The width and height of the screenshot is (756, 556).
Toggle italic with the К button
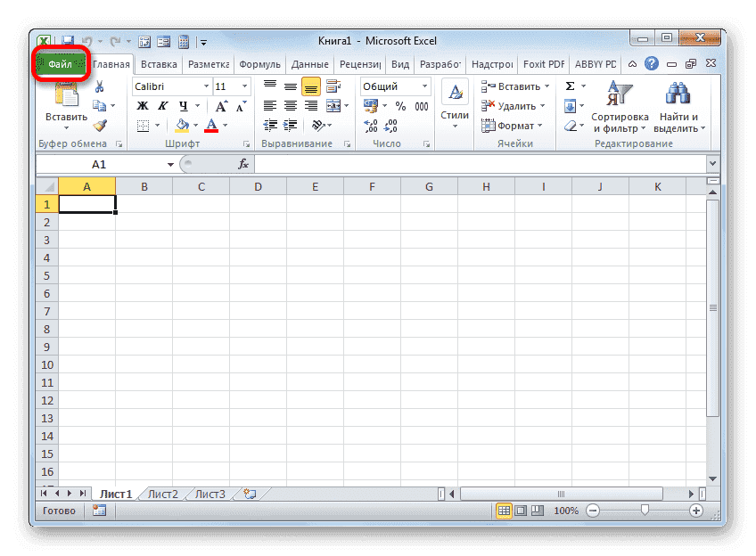pyautogui.click(x=162, y=105)
